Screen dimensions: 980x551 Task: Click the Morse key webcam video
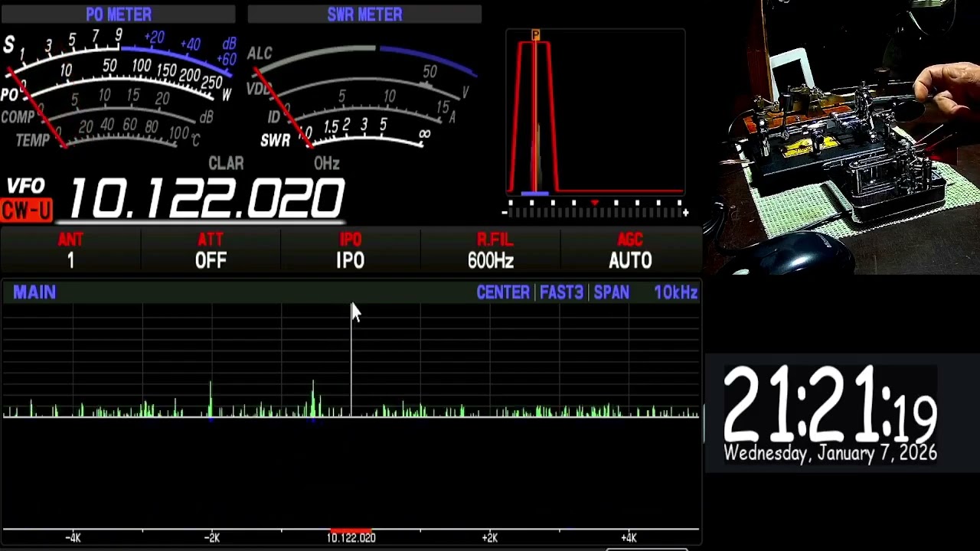coord(842,137)
